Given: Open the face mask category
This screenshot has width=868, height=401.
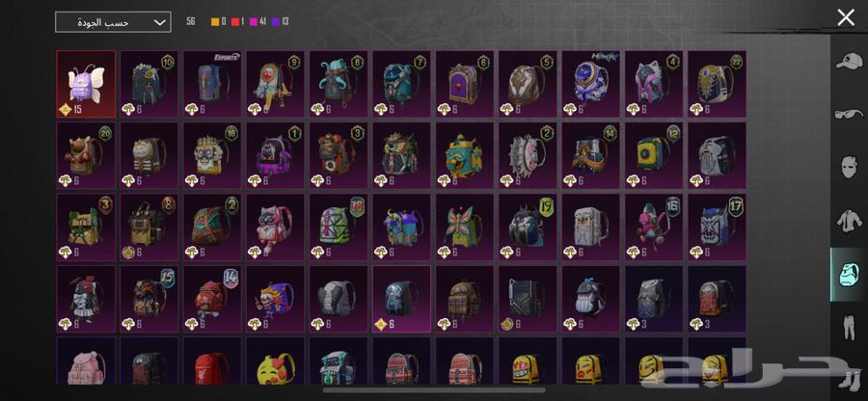Looking at the screenshot, I should point(849,167).
